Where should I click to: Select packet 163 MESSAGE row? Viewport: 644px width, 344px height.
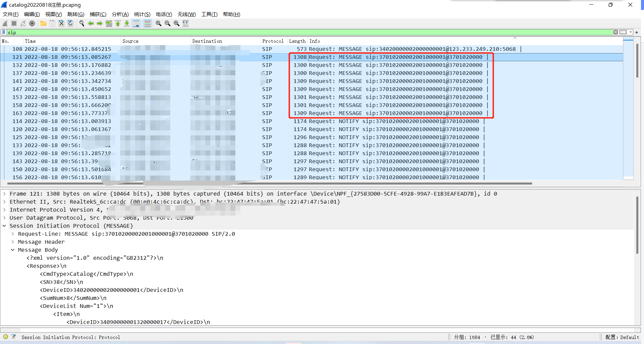(312, 113)
